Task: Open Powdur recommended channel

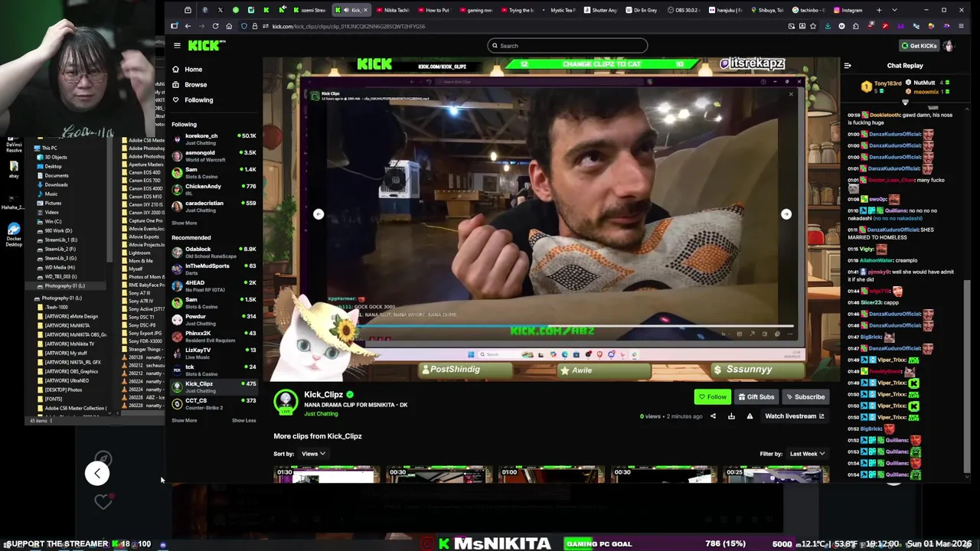Action: coord(214,319)
